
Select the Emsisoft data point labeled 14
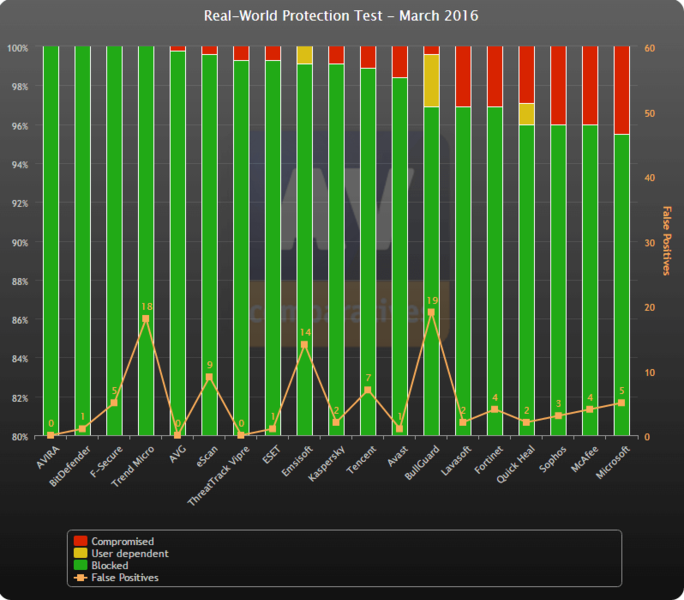[x=304, y=345]
